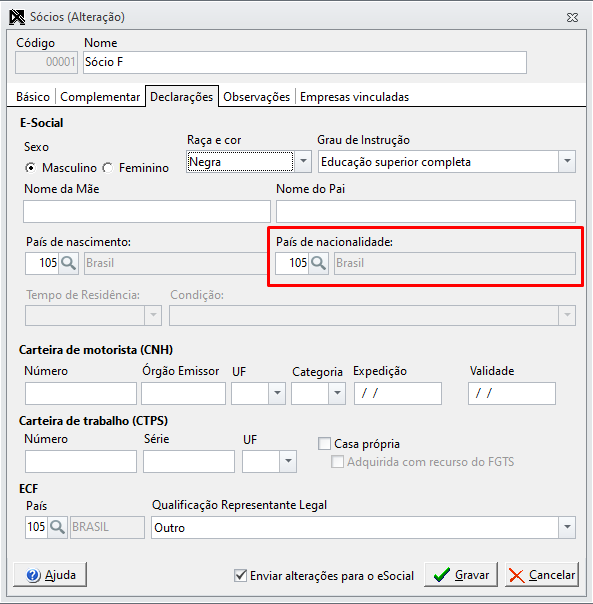Click the application logo in title bar
Viewport: 593px width, 604px height.
coord(17,17)
